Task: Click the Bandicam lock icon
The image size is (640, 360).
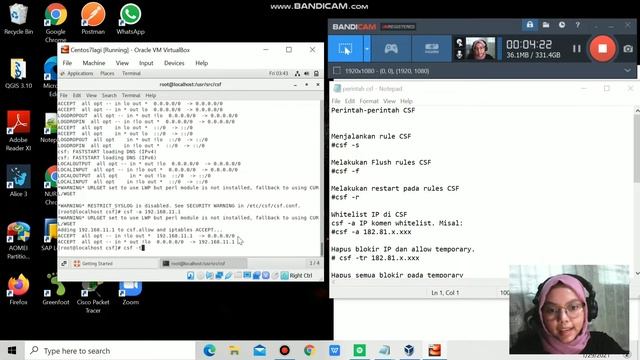Action: point(529,25)
